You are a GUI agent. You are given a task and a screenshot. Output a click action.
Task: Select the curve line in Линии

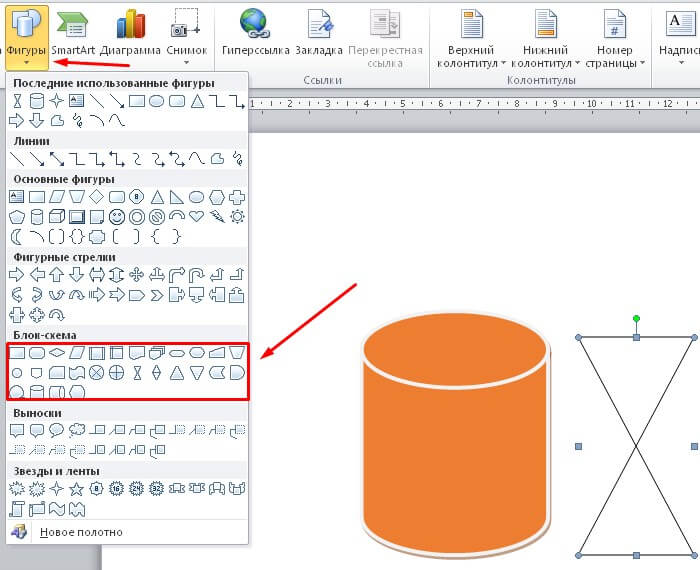pos(197,158)
